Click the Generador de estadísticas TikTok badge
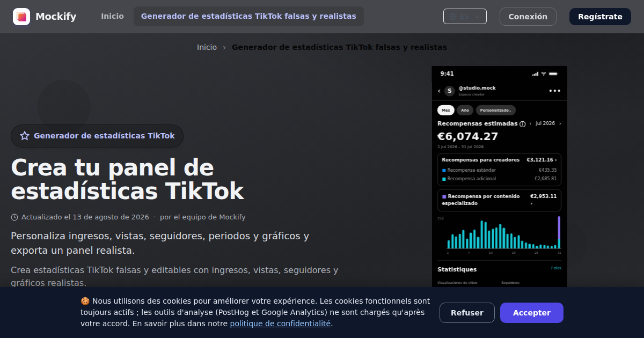The height and width of the screenshot is (338, 644). tap(97, 136)
